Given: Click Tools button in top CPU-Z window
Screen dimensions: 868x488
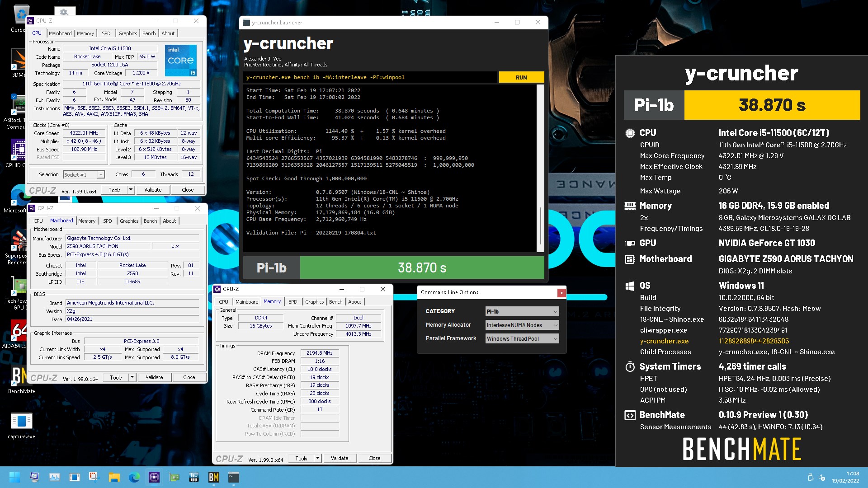Looking at the screenshot, I should click(x=114, y=190).
